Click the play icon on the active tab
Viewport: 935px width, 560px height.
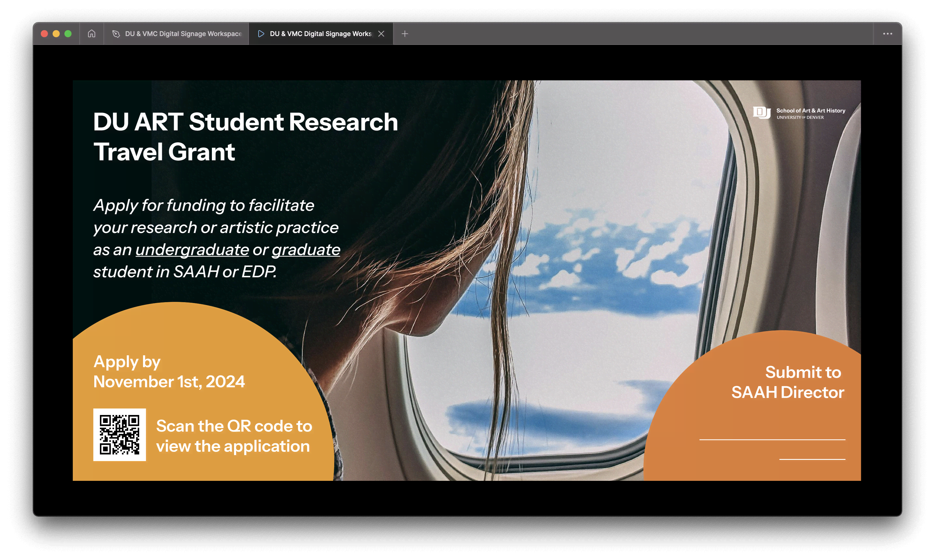tap(261, 34)
